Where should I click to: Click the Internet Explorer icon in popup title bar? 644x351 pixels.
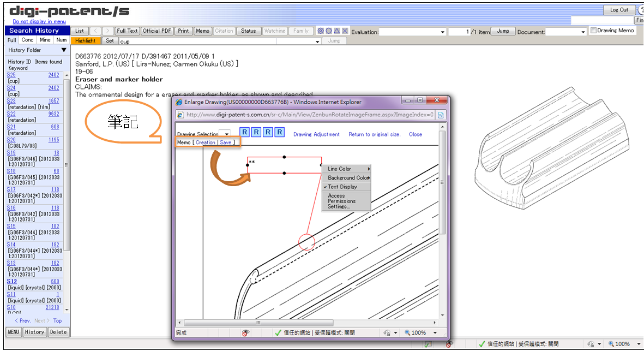click(179, 102)
